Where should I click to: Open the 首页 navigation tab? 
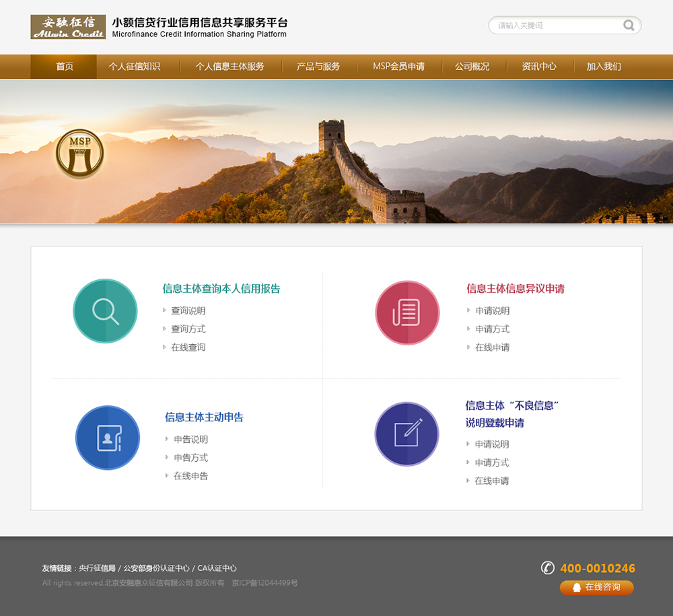(x=64, y=67)
